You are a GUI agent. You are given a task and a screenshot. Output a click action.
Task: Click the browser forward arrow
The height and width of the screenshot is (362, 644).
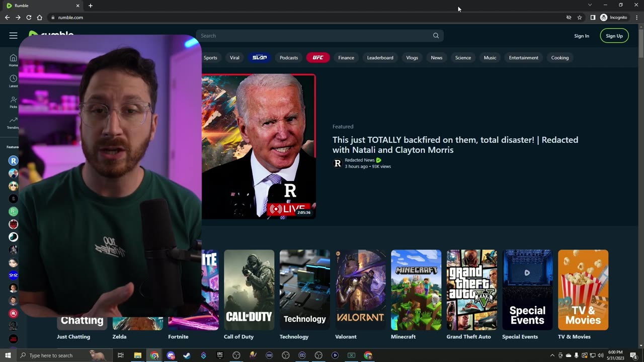pos(18,18)
